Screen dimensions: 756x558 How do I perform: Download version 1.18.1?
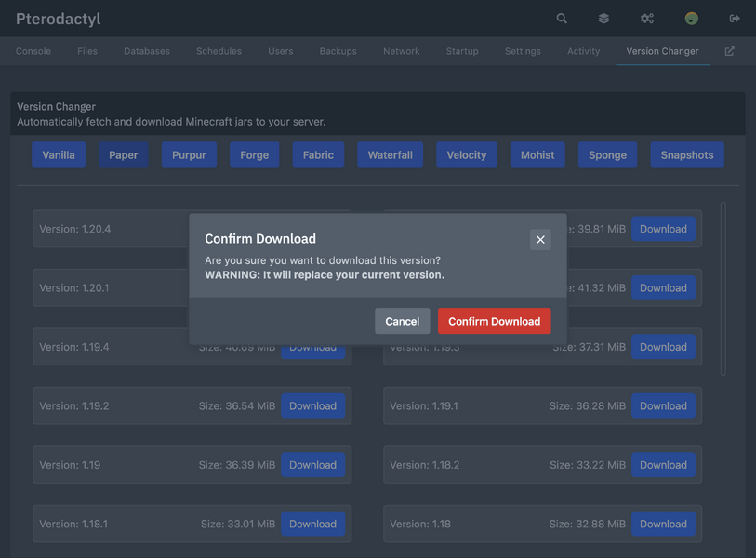tap(313, 525)
